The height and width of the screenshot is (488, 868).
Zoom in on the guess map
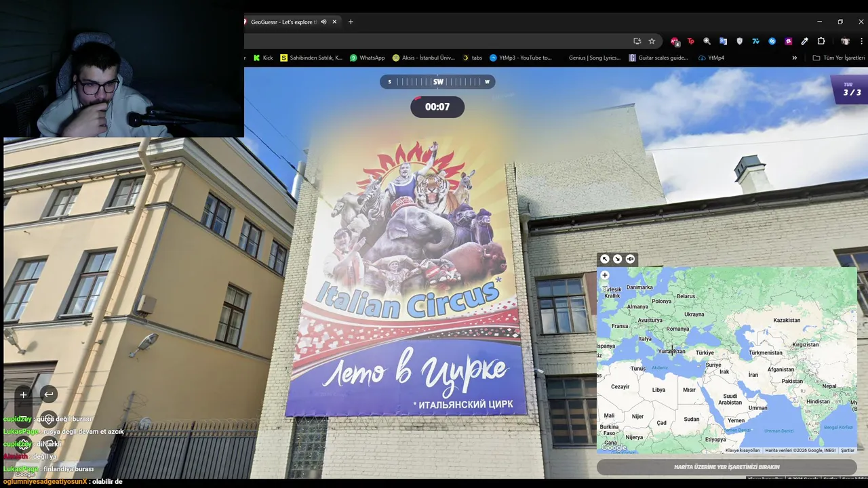pyautogui.click(x=605, y=275)
